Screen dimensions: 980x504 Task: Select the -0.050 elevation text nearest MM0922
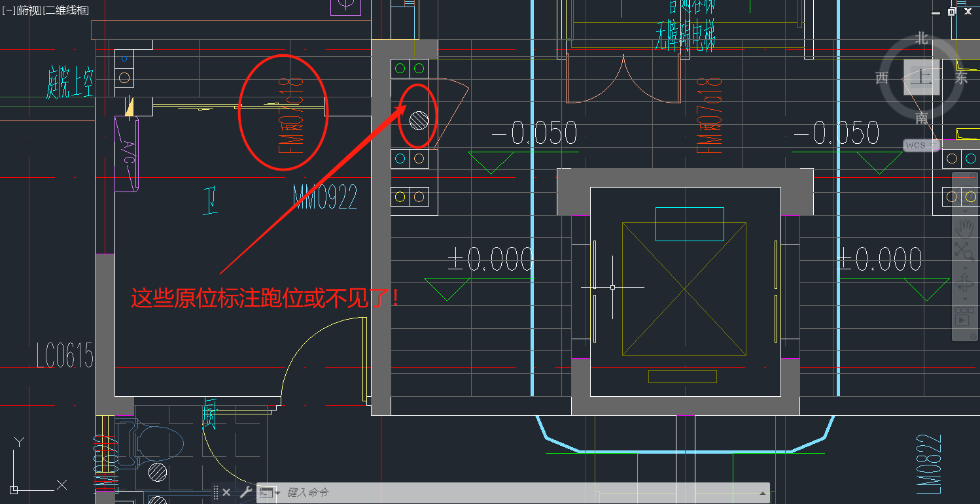(x=535, y=133)
